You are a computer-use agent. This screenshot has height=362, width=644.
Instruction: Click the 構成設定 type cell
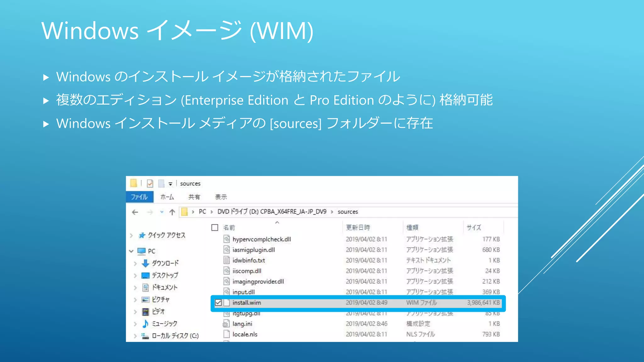click(x=418, y=324)
